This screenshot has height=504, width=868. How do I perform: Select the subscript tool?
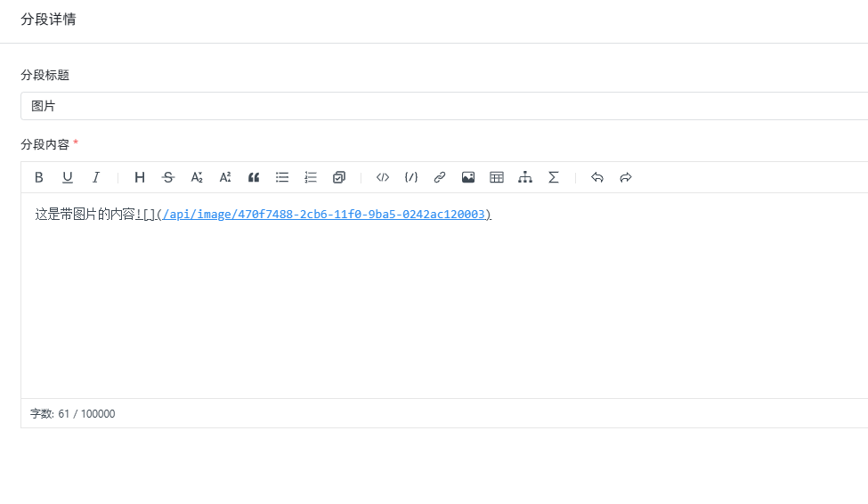[197, 177]
